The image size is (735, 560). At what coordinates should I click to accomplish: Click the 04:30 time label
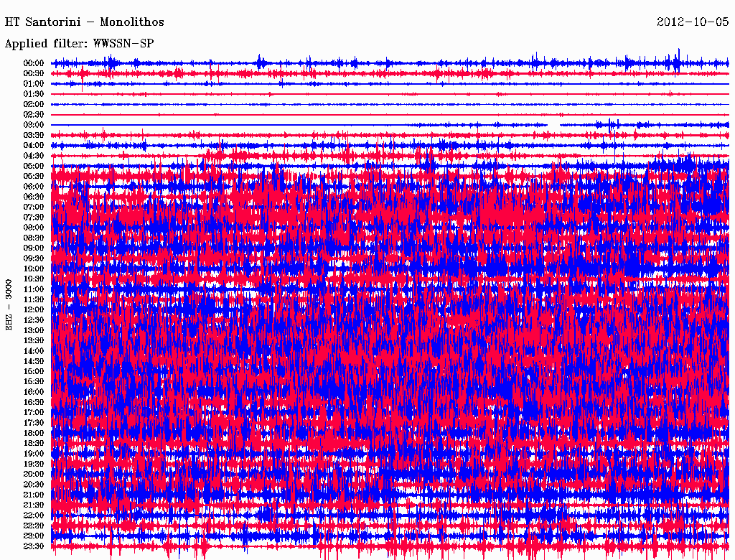[x=34, y=156]
